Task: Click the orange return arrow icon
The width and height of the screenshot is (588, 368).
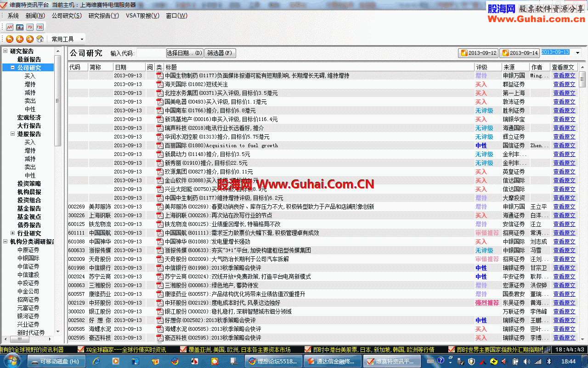Action: pyautogui.click(x=10, y=39)
